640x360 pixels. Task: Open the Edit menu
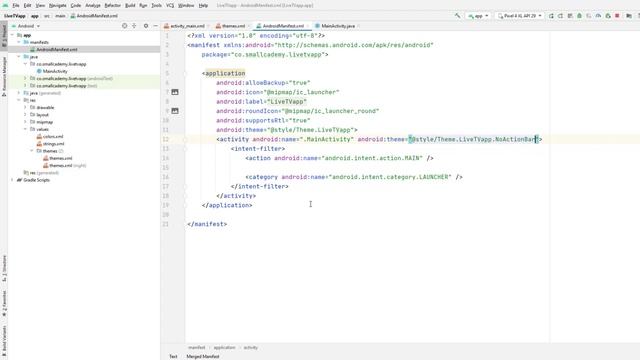tap(27, 5)
